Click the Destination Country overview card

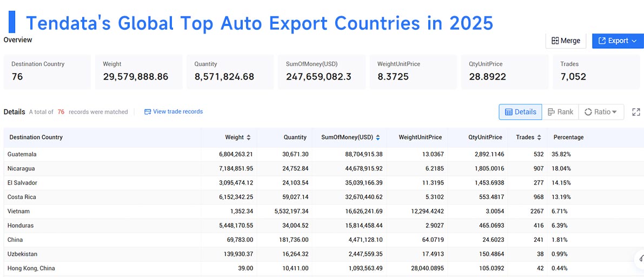[47, 72]
